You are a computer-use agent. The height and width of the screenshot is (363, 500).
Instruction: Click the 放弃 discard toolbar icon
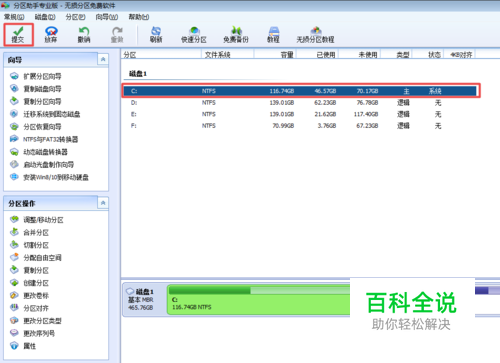tap(51, 34)
